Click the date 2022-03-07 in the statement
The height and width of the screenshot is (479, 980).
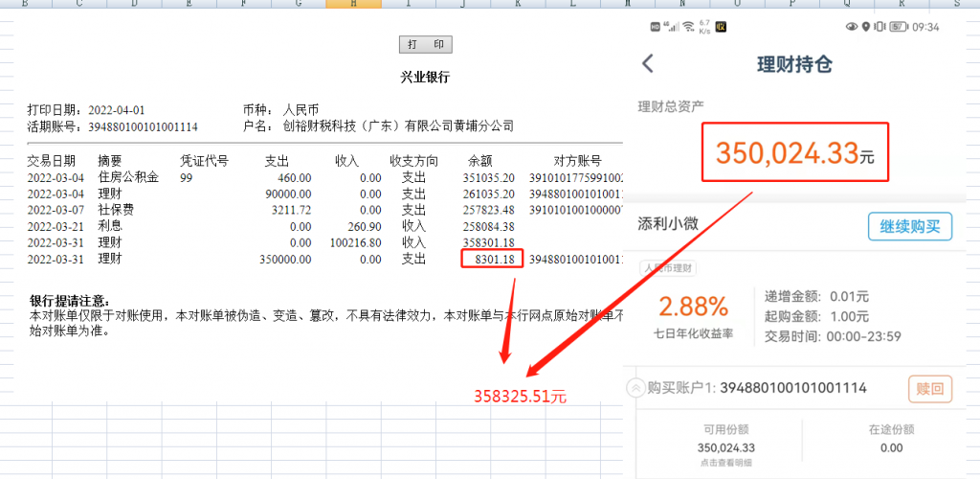[x=56, y=210]
